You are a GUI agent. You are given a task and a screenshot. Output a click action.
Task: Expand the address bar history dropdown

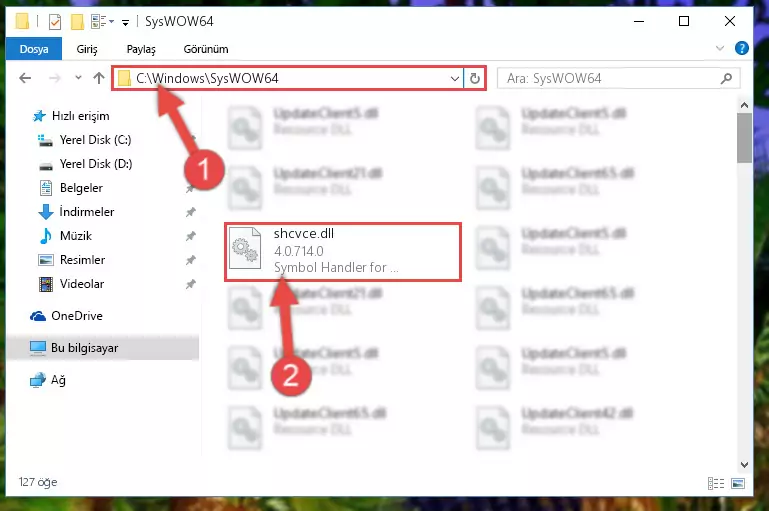tap(455, 78)
